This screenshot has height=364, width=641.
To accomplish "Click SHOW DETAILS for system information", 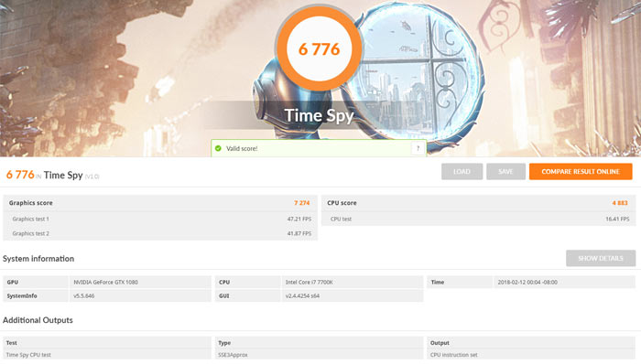I will click(x=601, y=258).
